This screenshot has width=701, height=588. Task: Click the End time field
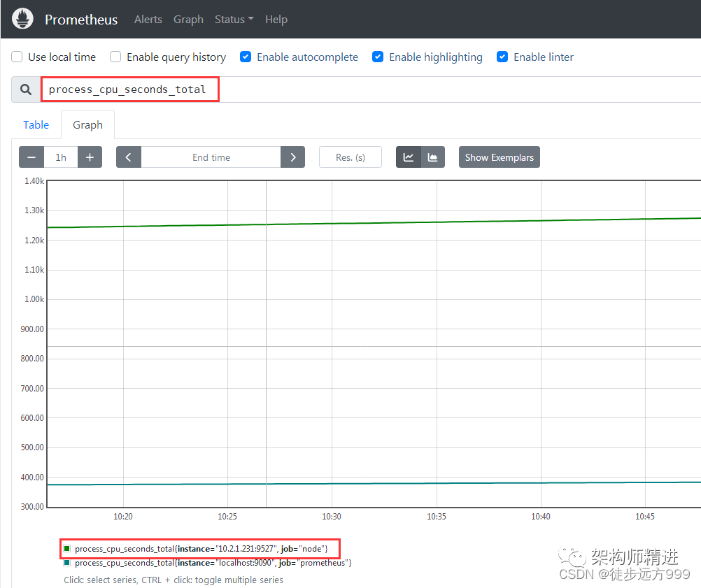pos(211,157)
